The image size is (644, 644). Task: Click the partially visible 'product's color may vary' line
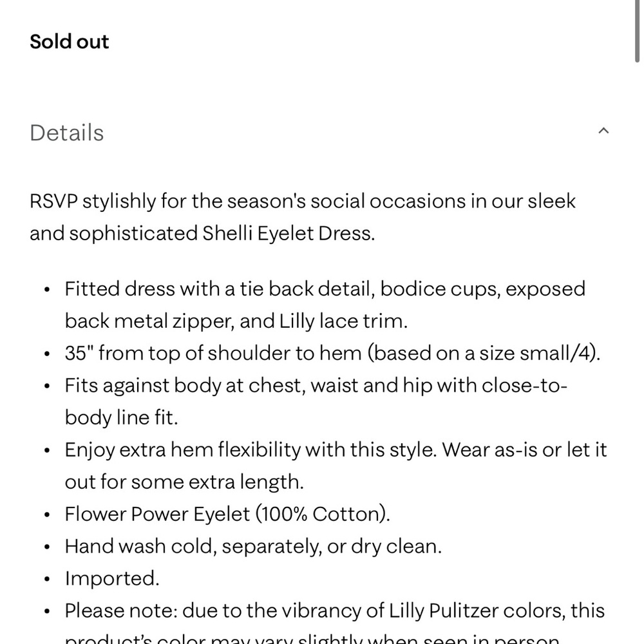tap(312, 639)
